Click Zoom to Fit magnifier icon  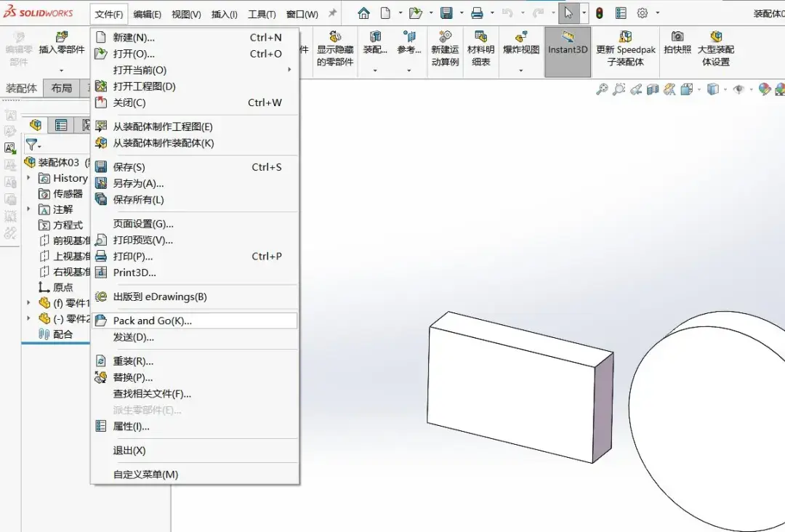coord(602,89)
